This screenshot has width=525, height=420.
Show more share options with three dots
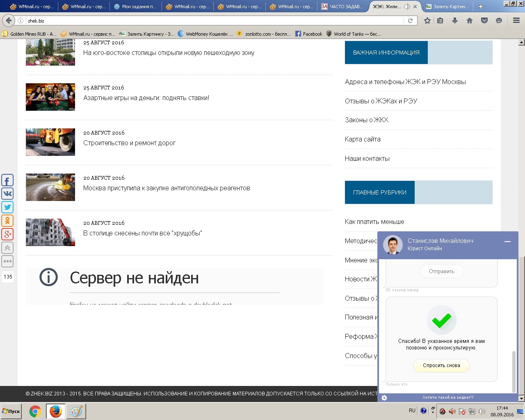[7, 261]
